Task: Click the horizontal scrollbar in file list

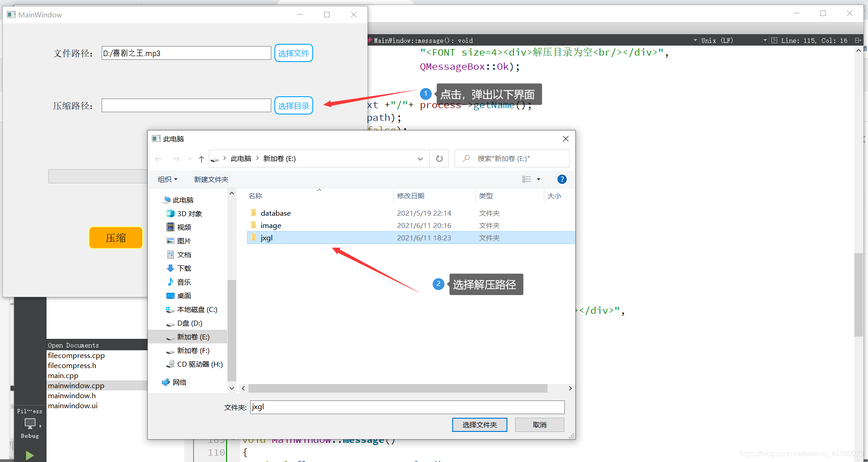Action: click(398, 388)
